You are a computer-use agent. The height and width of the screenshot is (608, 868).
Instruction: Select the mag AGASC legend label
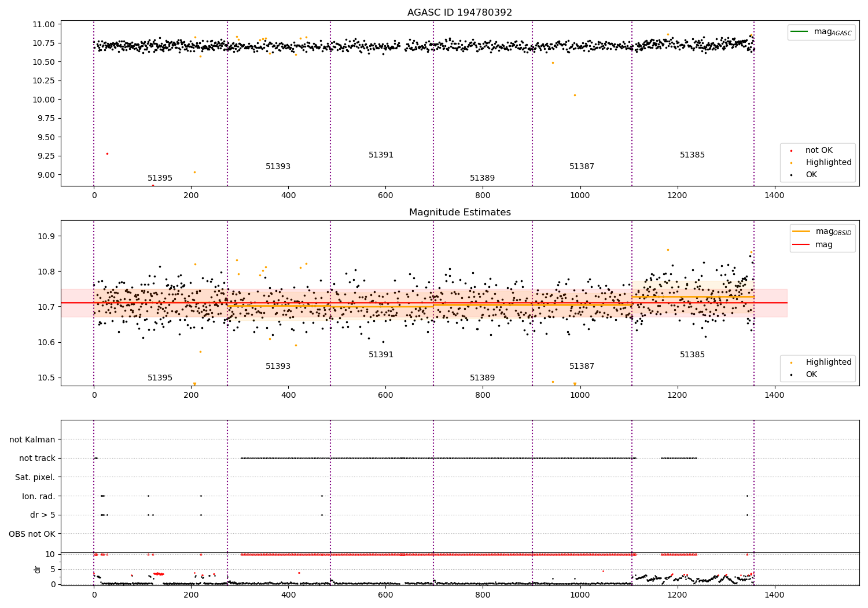[833, 32]
